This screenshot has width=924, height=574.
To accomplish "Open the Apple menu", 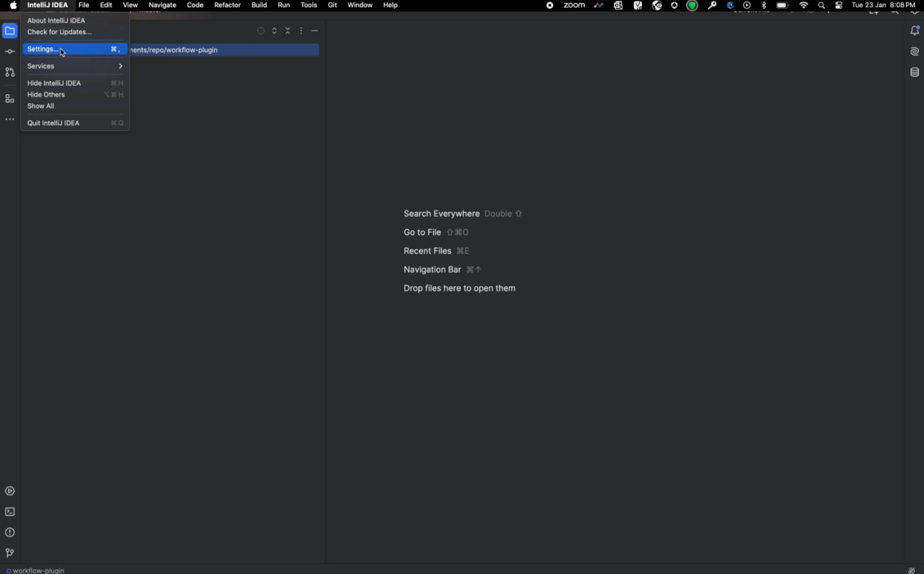I will [x=13, y=5].
